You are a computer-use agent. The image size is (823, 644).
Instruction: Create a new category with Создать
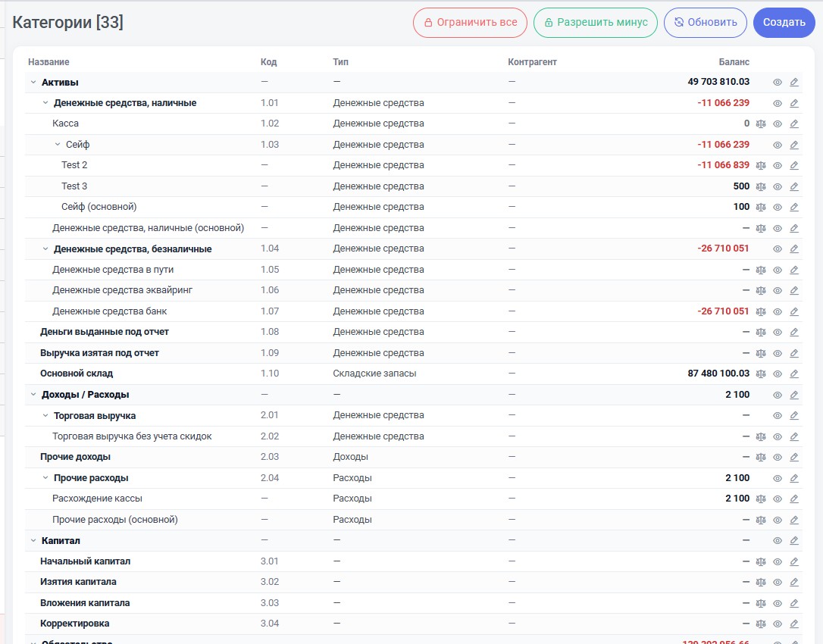coord(784,23)
